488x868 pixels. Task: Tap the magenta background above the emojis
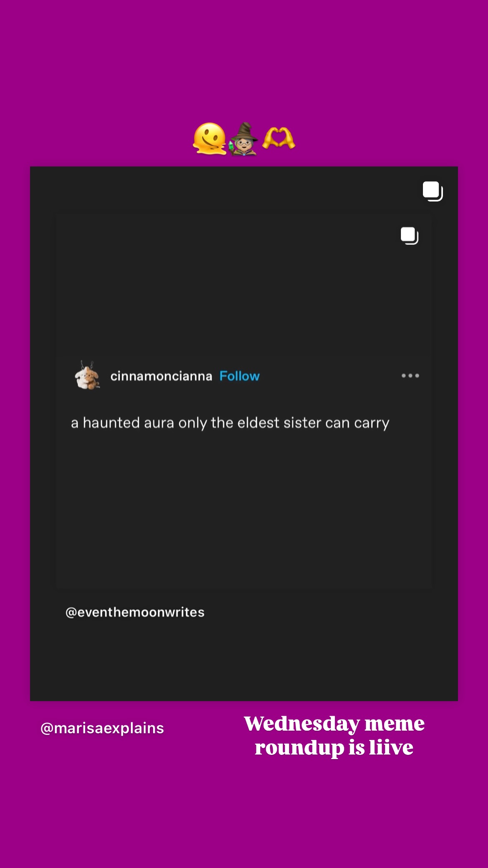(244, 58)
